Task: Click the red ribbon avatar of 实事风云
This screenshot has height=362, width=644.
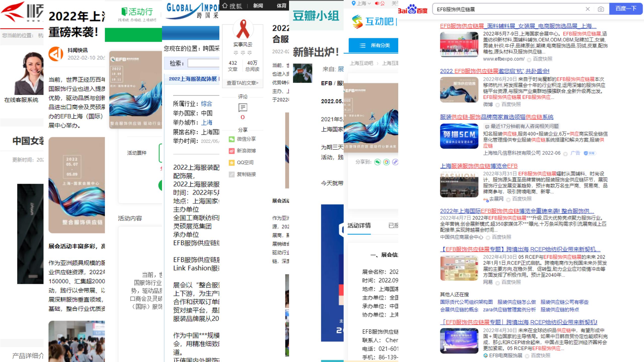Action: tap(243, 29)
